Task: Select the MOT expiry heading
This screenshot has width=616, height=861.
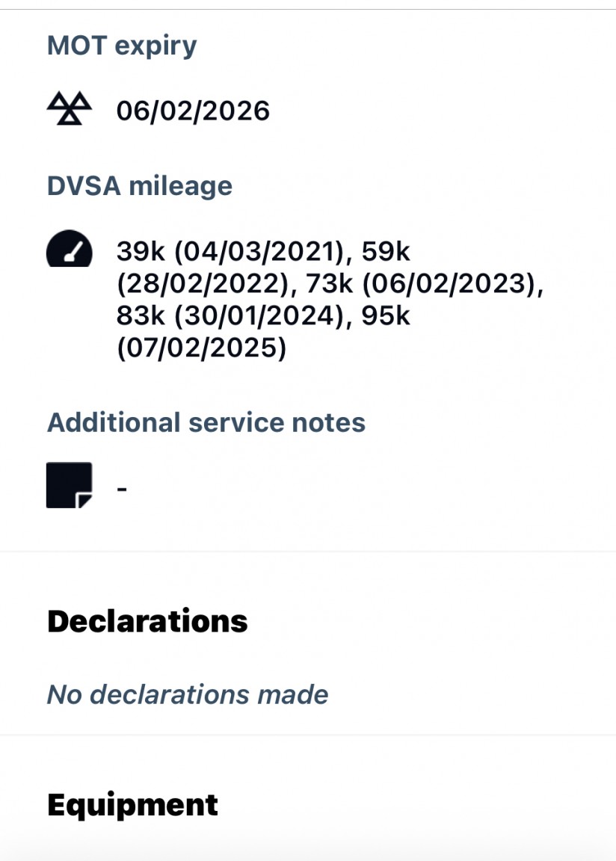Action: [x=122, y=46]
